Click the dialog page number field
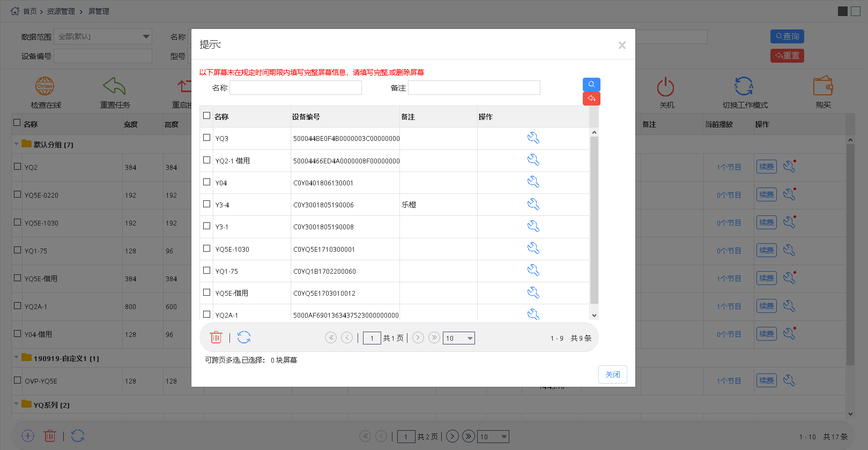Viewport: 868px width, 450px height. coord(372,338)
